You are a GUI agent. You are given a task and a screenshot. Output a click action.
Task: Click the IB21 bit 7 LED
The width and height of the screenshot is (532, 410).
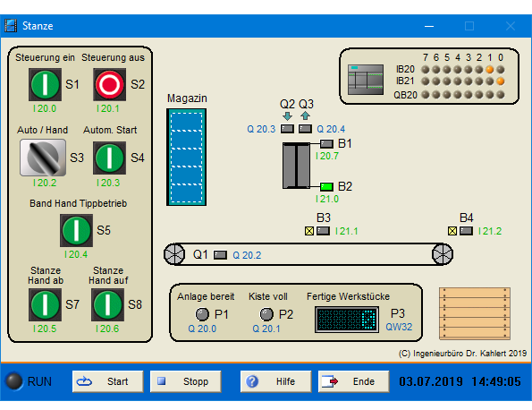tap(426, 81)
